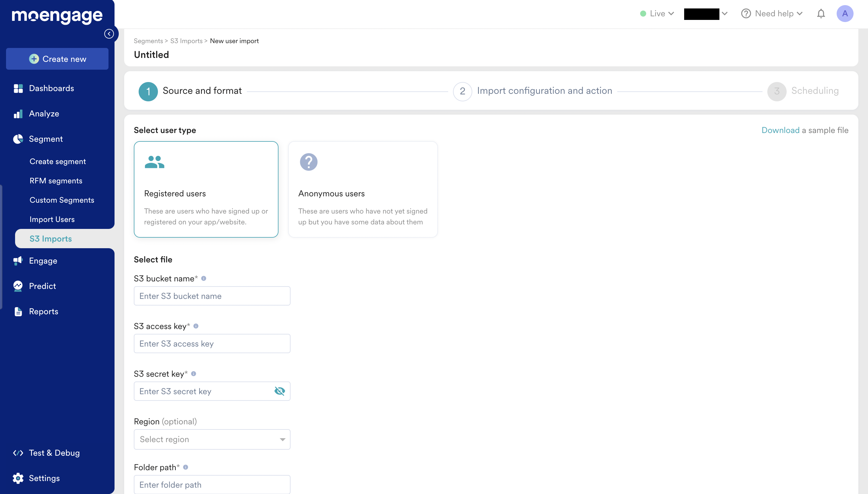Image resolution: width=868 pixels, height=494 pixels.
Task: Toggle S3 secret key visibility
Action: pos(280,391)
